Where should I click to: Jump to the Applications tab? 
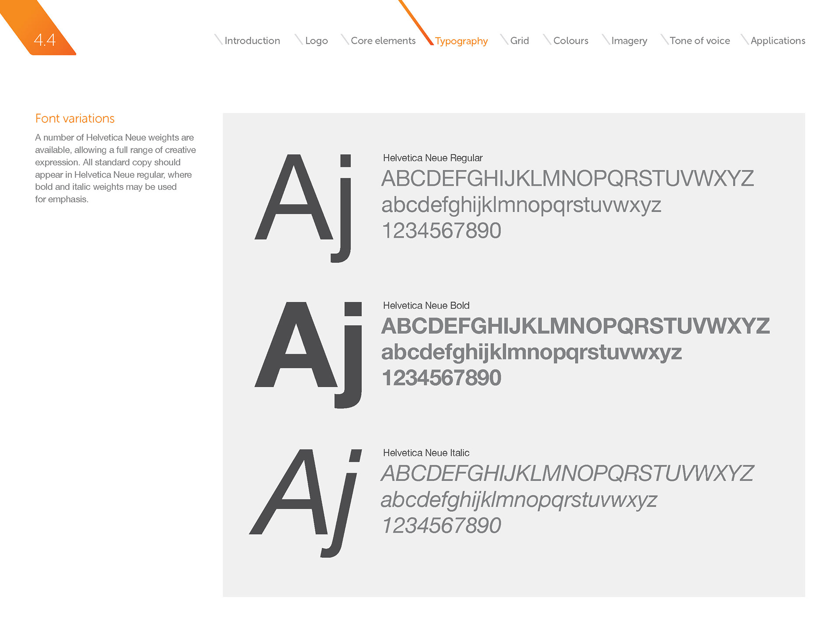tap(777, 41)
